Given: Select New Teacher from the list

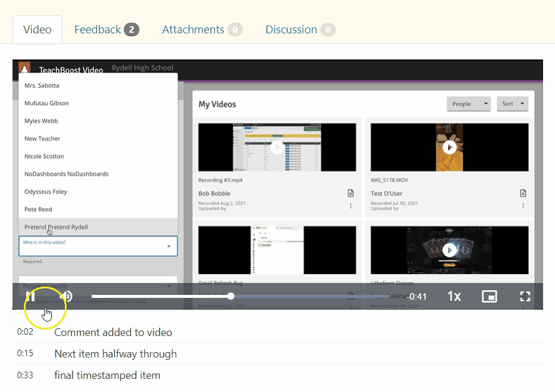Looking at the screenshot, I should (x=98, y=138).
